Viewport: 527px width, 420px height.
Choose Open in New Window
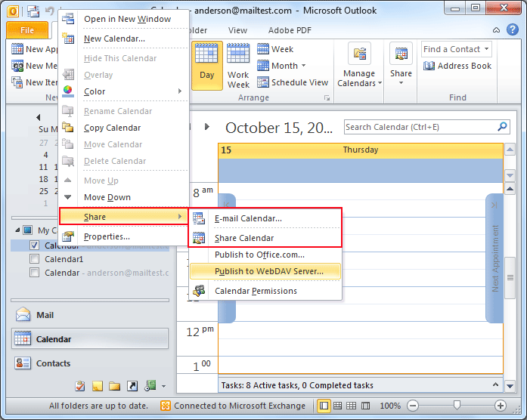click(x=124, y=19)
